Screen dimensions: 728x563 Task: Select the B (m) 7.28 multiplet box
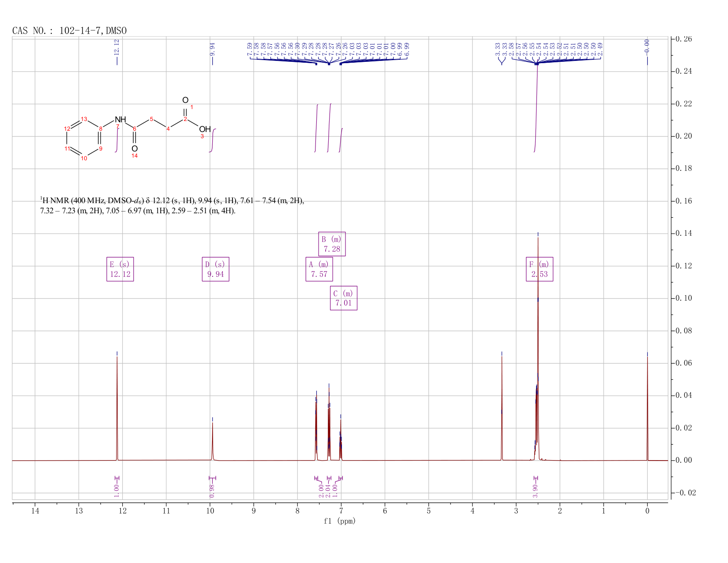(x=332, y=244)
